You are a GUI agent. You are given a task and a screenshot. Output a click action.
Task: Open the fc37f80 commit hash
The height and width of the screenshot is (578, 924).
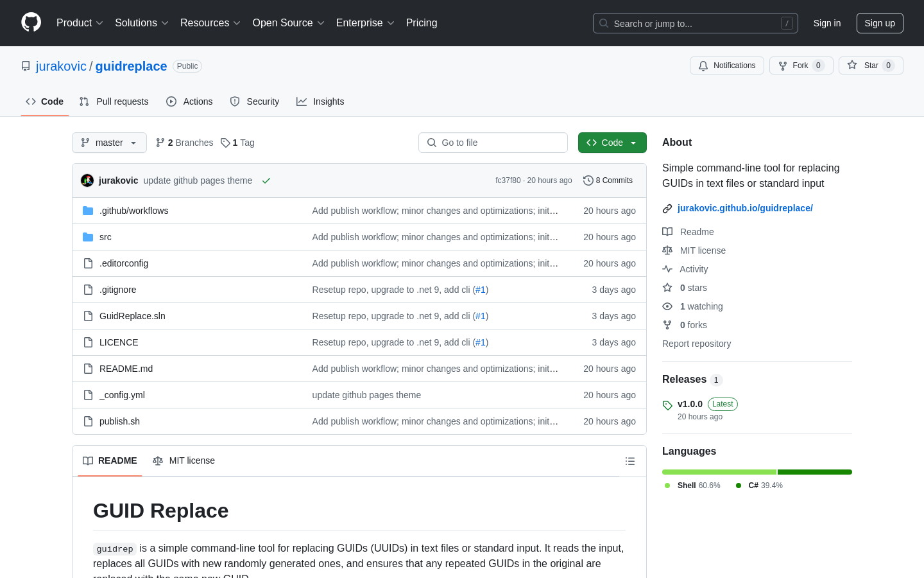pos(508,180)
